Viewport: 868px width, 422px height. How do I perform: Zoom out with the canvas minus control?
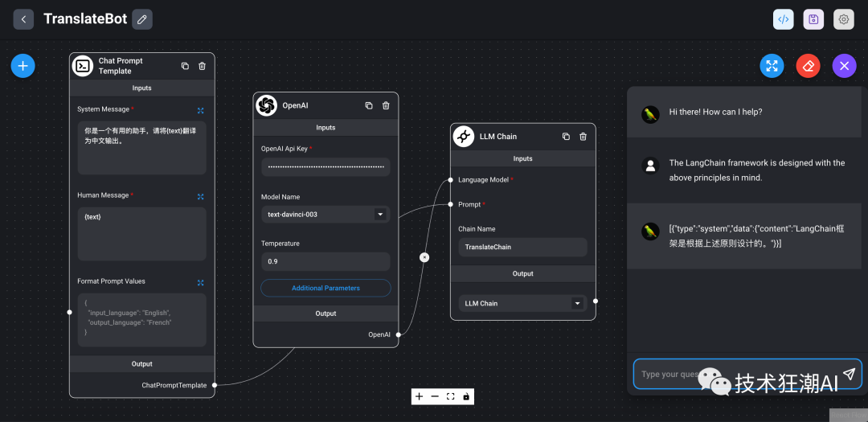pyautogui.click(x=435, y=396)
